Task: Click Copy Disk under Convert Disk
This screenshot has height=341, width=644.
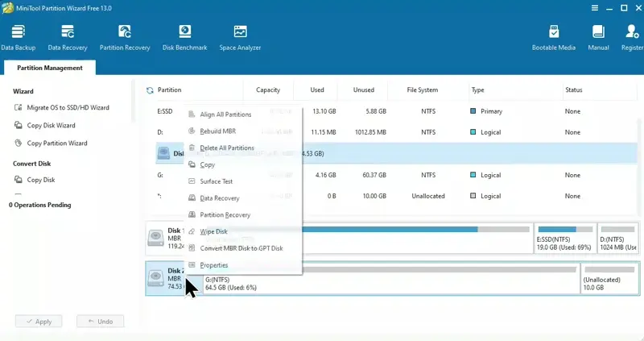Action: [x=35, y=180]
